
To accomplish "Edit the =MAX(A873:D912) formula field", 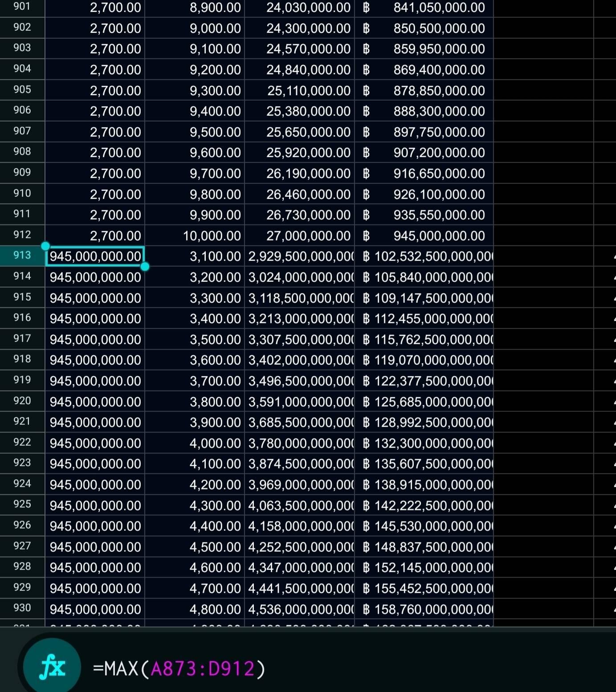I will (179, 668).
